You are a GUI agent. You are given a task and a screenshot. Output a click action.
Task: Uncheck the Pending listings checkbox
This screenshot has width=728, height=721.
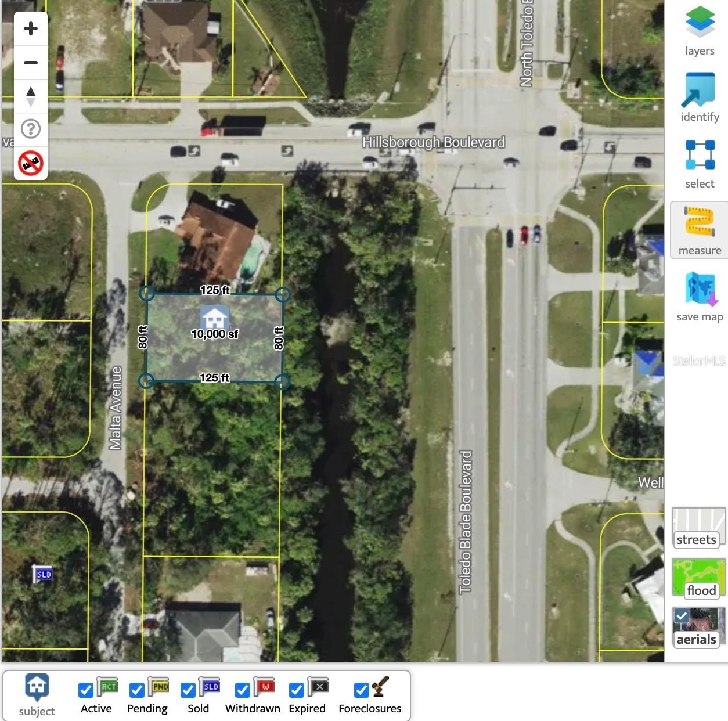pyautogui.click(x=136, y=690)
